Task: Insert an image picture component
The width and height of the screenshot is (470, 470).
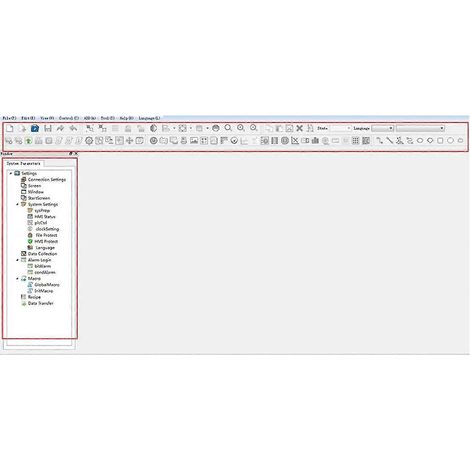Action: tap(194, 141)
